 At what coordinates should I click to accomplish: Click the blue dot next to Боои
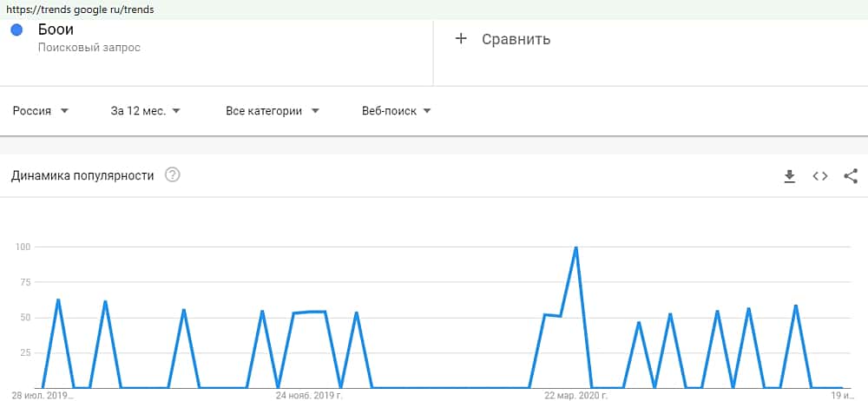[16, 30]
